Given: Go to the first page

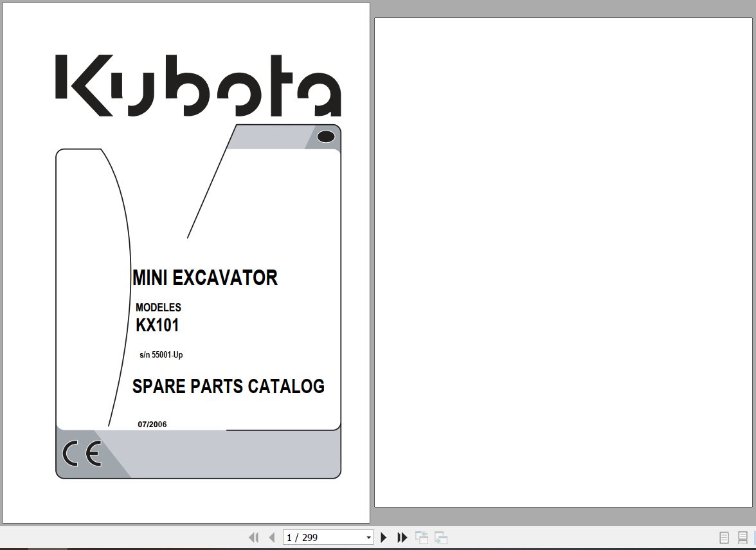Looking at the screenshot, I should point(253,537).
